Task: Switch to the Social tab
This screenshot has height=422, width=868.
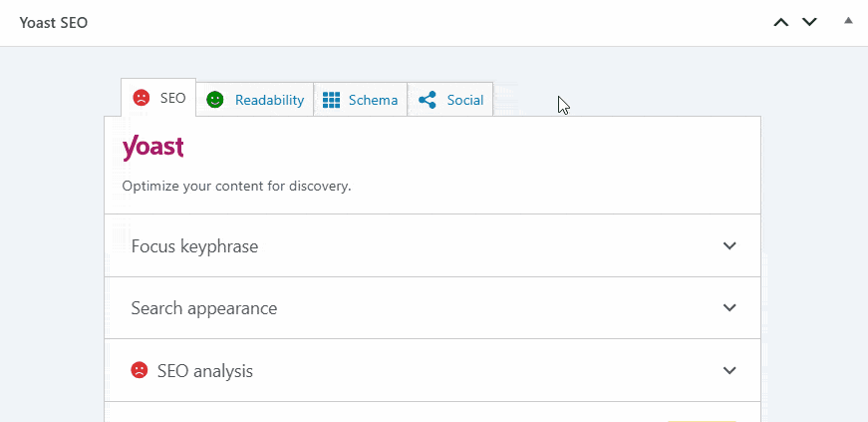Action: point(450,100)
